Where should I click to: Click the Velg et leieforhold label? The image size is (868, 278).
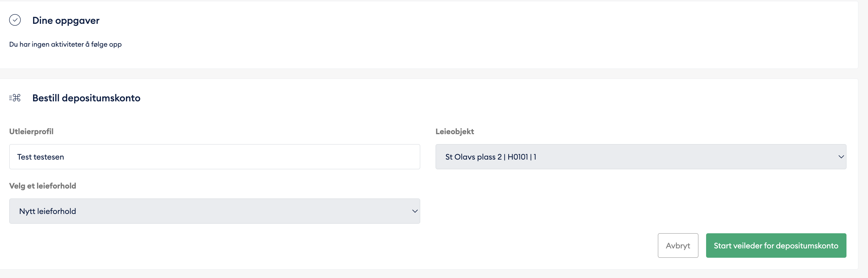(42, 186)
